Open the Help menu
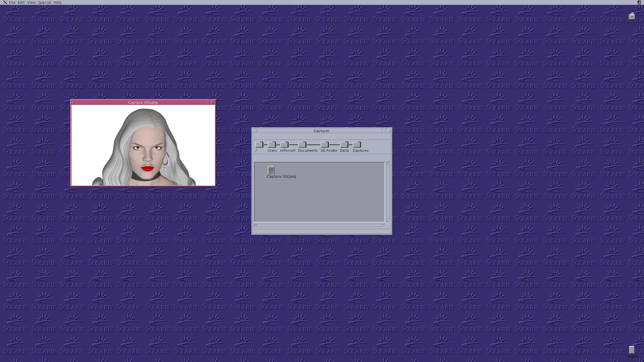 pyautogui.click(x=58, y=3)
